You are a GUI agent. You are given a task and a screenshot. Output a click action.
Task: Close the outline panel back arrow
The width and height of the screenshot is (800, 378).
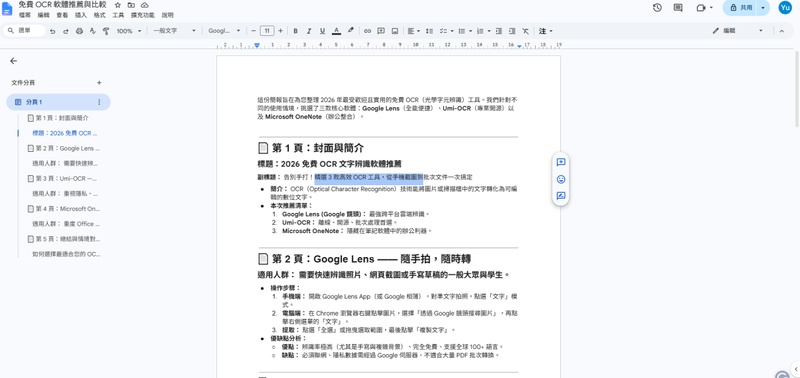13,61
